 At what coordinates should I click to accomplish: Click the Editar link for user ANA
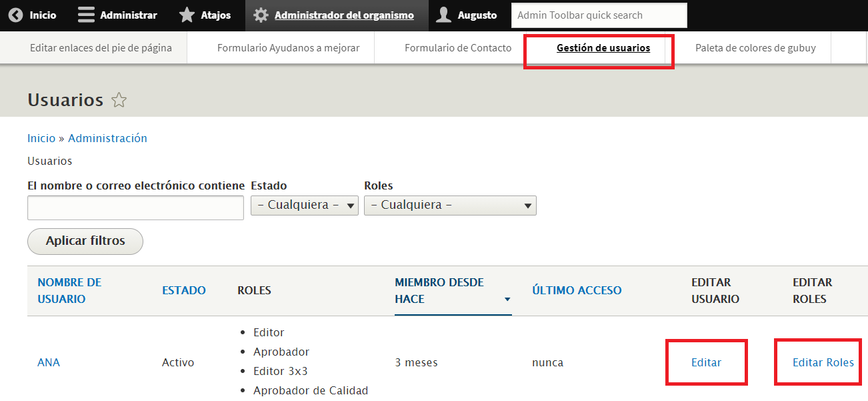706,362
